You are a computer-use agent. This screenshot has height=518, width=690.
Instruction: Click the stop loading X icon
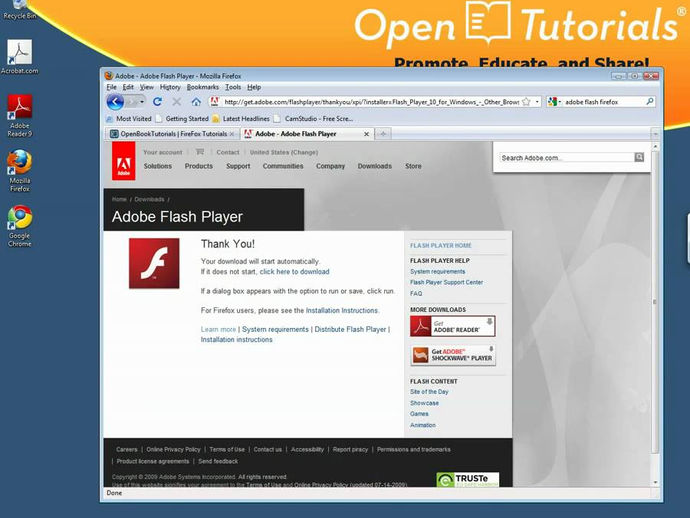[176, 102]
